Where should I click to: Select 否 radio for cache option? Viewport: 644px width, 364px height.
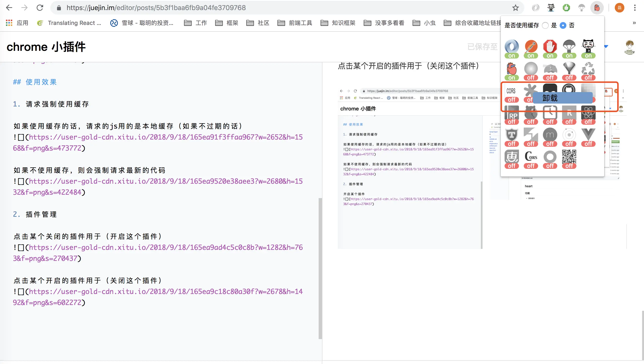563,25
